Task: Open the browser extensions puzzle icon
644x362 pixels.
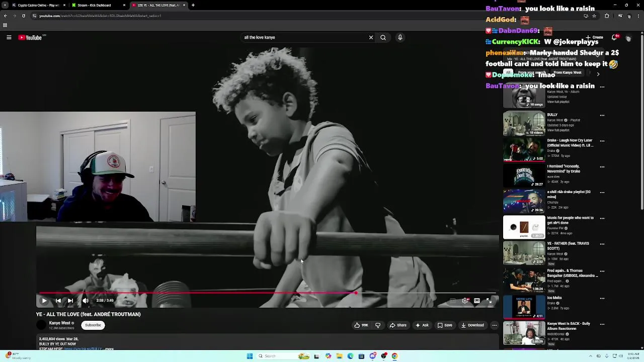Action: tap(607, 16)
